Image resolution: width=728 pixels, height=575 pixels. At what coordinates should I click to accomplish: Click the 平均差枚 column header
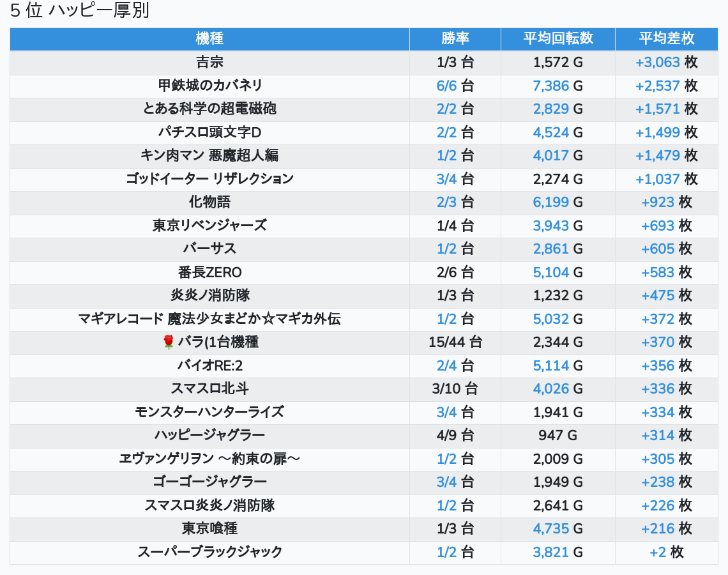[666, 38]
